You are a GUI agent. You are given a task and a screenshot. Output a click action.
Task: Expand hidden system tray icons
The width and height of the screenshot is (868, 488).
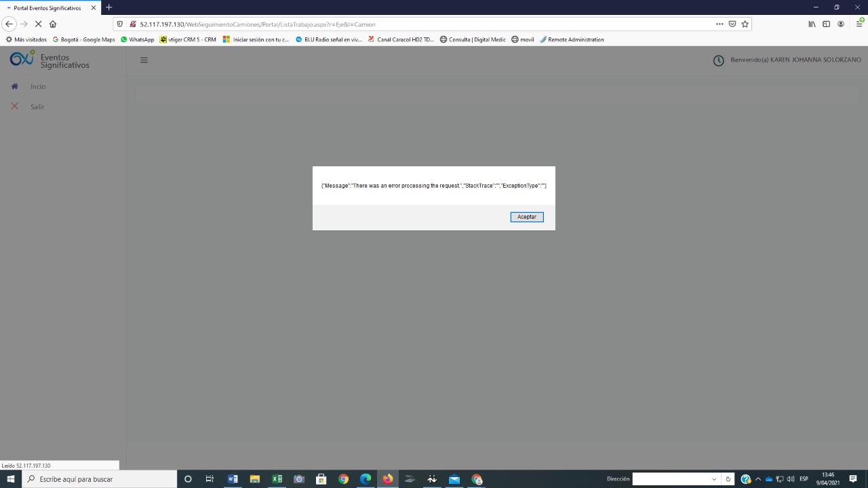tap(757, 479)
